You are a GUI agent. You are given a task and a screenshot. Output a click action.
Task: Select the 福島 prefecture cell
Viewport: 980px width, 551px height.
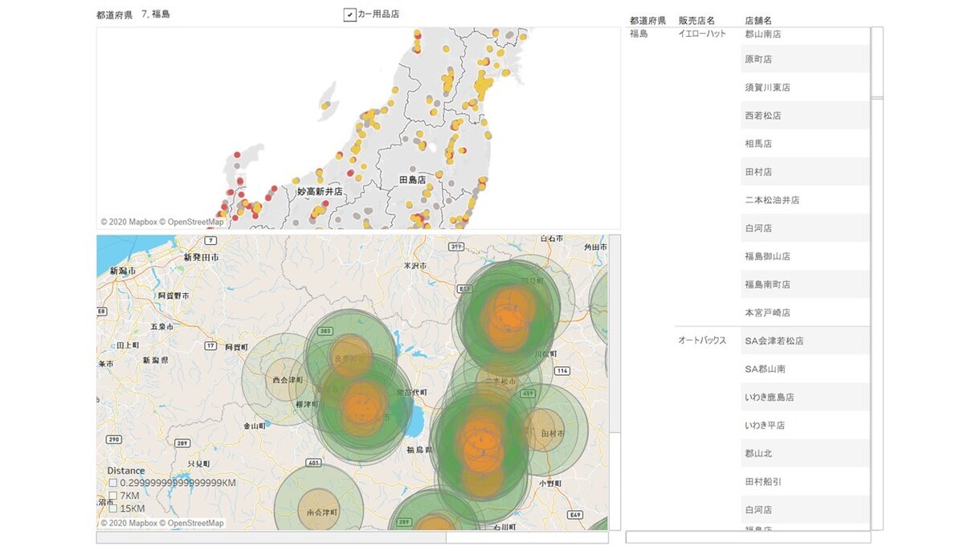pyautogui.click(x=639, y=34)
